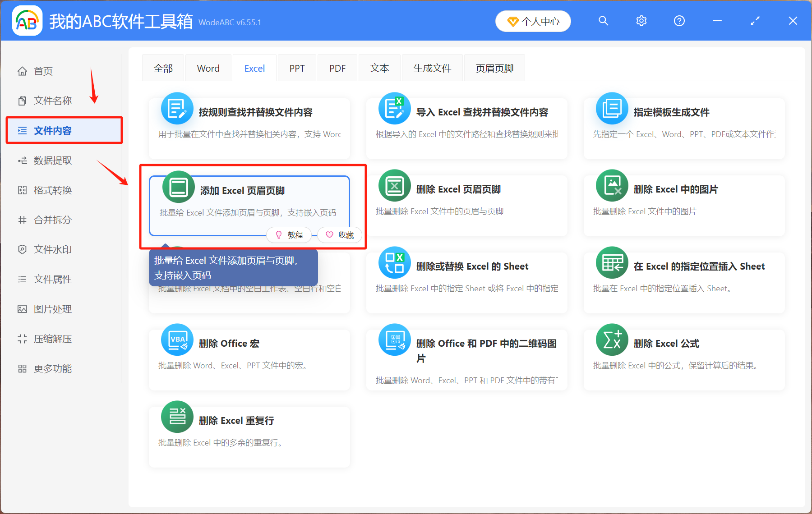Image resolution: width=812 pixels, height=514 pixels.
Task: Open the 图片处理 sidebar section
Action: (52, 309)
